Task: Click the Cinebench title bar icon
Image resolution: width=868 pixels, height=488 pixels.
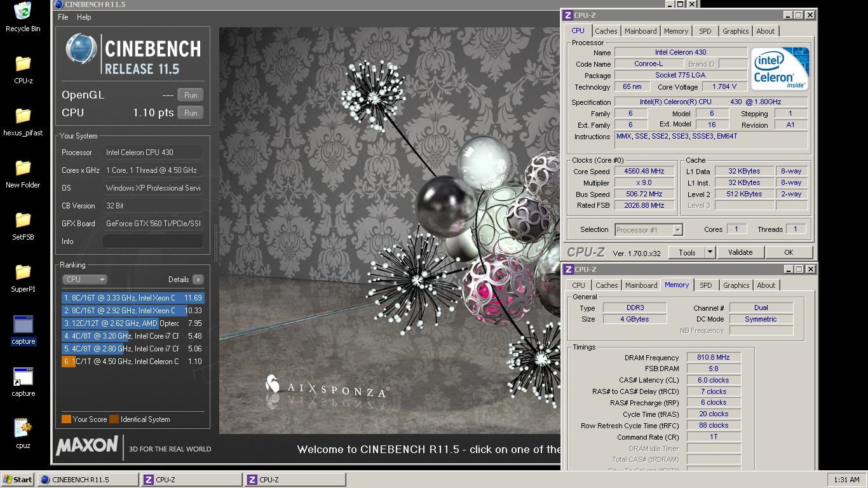Action: pyautogui.click(x=59, y=4)
